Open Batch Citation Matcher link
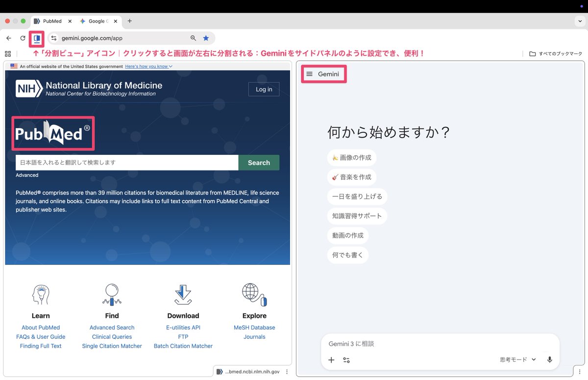 [x=183, y=346]
